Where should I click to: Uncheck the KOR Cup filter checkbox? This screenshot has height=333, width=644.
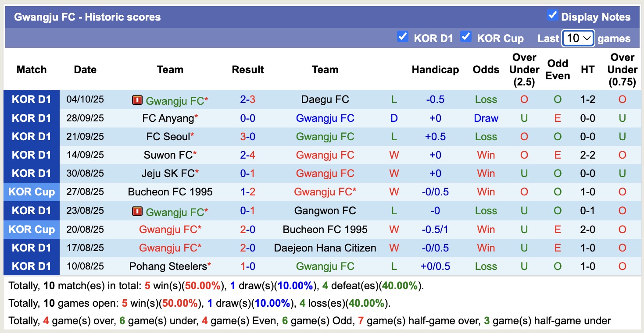[x=467, y=37]
